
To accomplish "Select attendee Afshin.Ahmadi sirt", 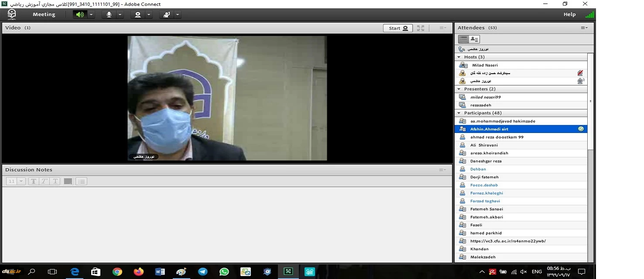I will point(489,129).
